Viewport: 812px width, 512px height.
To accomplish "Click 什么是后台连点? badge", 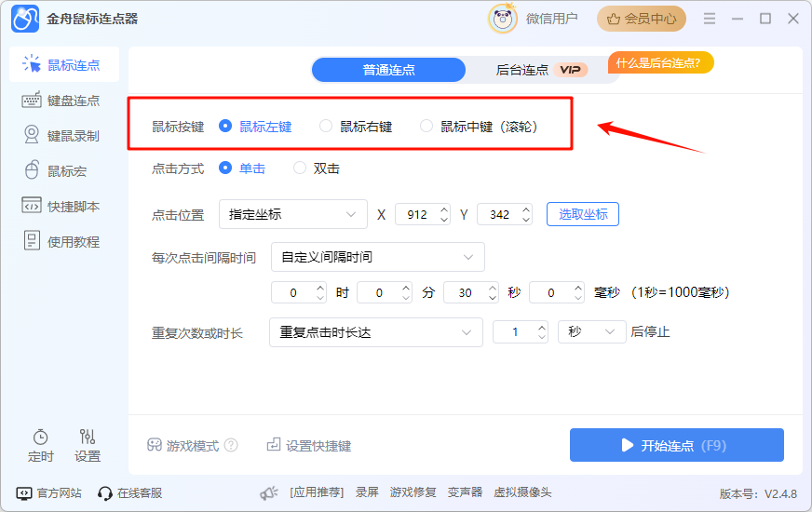I will [661, 62].
